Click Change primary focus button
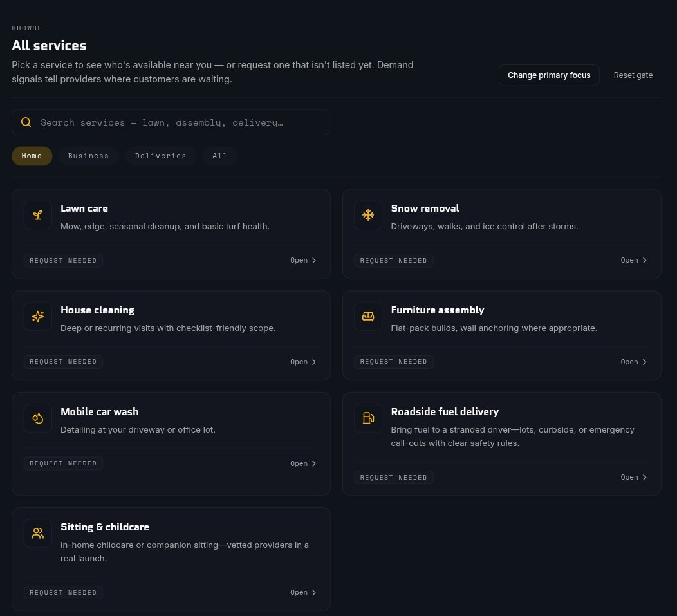The width and height of the screenshot is (677, 616). tap(549, 75)
